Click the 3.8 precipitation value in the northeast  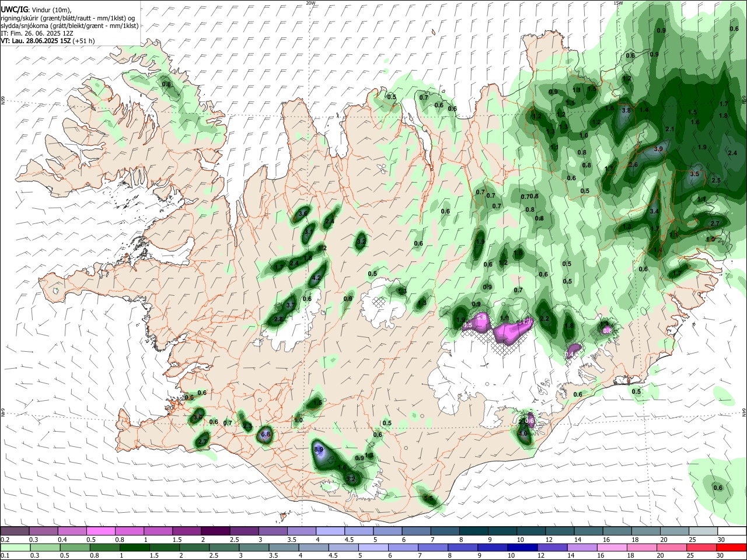tap(626, 110)
